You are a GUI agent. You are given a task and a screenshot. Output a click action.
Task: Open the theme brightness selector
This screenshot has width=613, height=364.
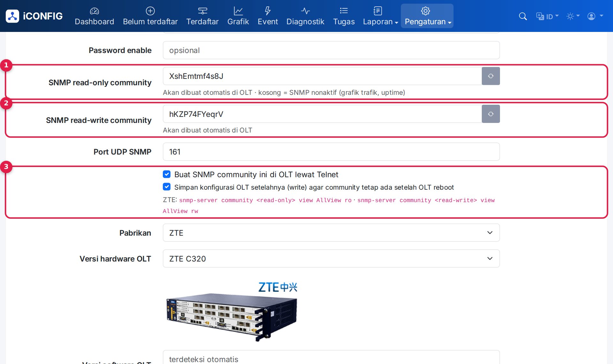tap(573, 16)
